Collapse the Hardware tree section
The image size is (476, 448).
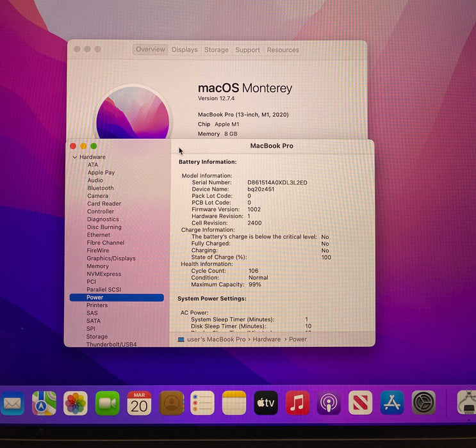click(75, 157)
